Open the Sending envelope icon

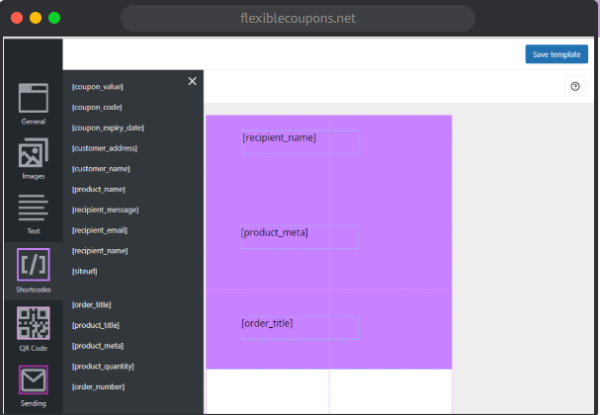[x=33, y=380]
